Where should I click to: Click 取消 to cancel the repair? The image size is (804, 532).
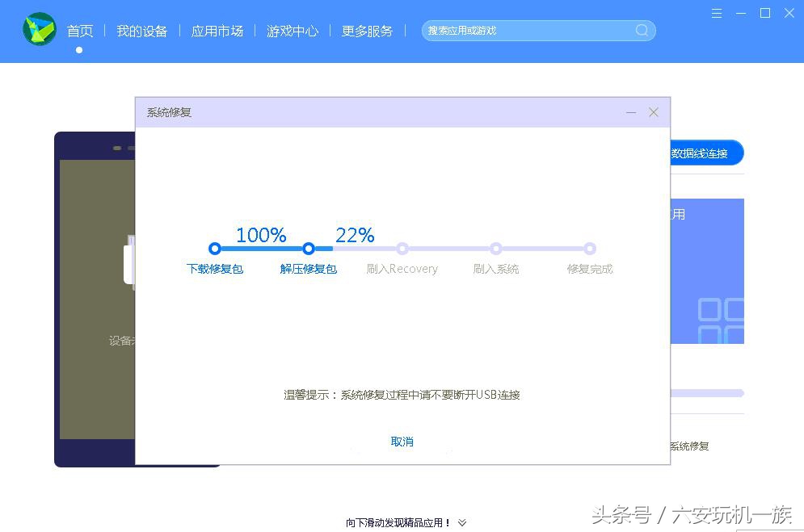[x=402, y=442]
